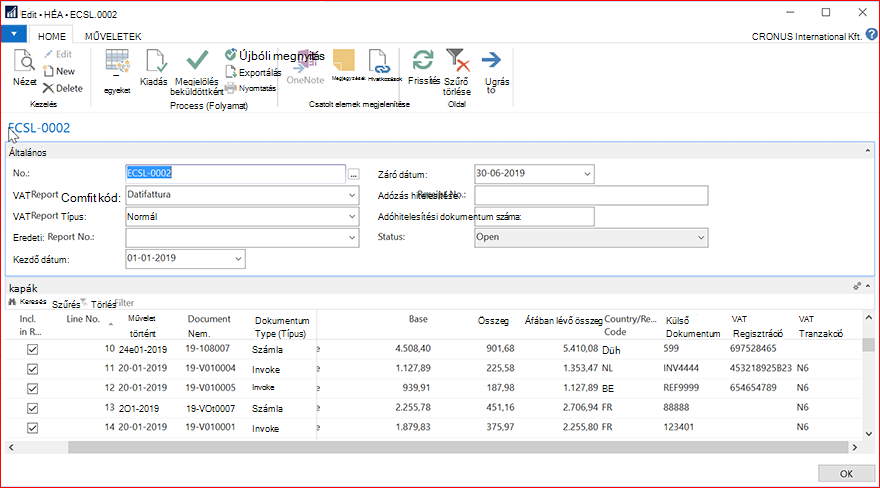Screen dimensions: 880x488
Task: Click the Base column header
Action: (418, 319)
